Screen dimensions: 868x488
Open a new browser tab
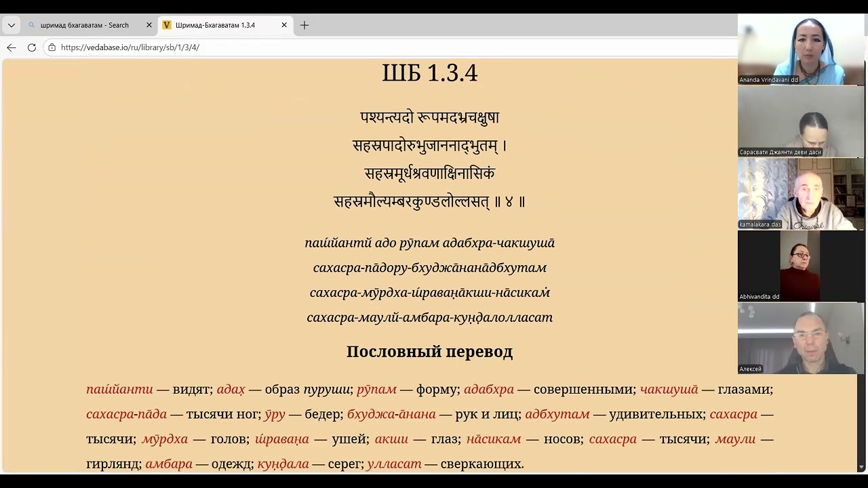(x=304, y=25)
